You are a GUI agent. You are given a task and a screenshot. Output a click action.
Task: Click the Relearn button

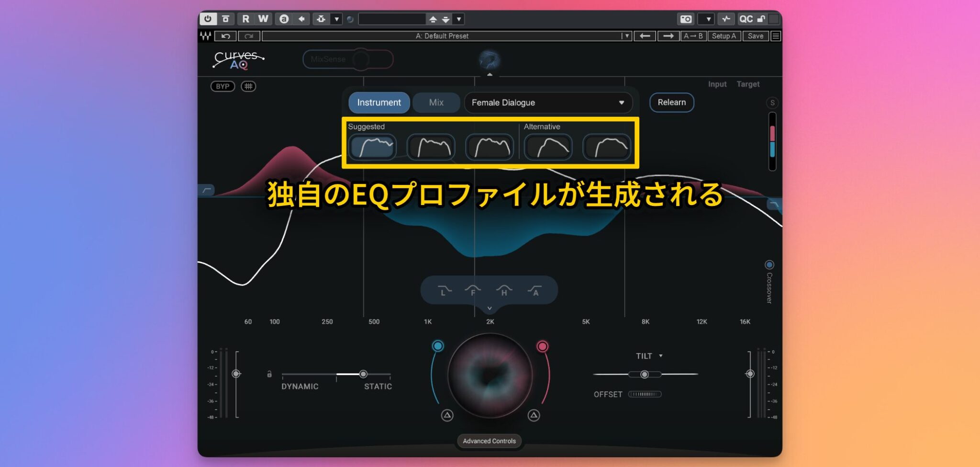[671, 103]
